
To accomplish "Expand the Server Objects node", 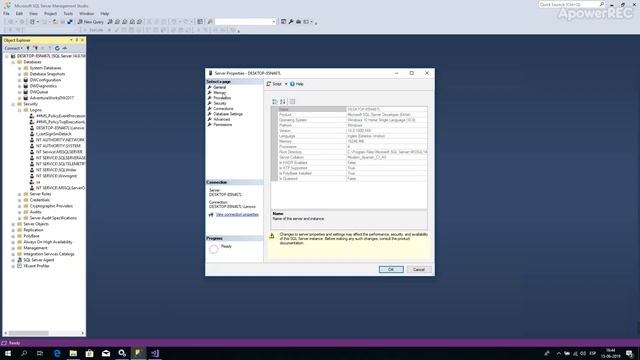I will coord(13,224).
